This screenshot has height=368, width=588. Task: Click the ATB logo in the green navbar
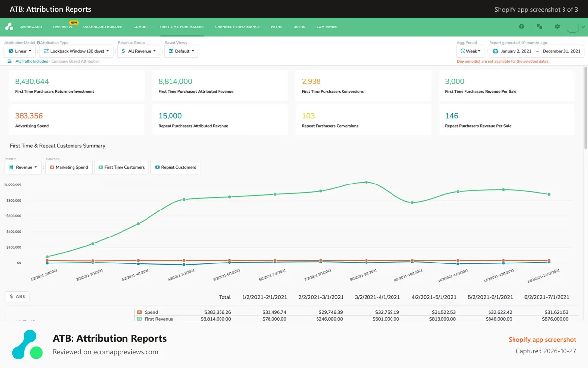pos(9,26)
